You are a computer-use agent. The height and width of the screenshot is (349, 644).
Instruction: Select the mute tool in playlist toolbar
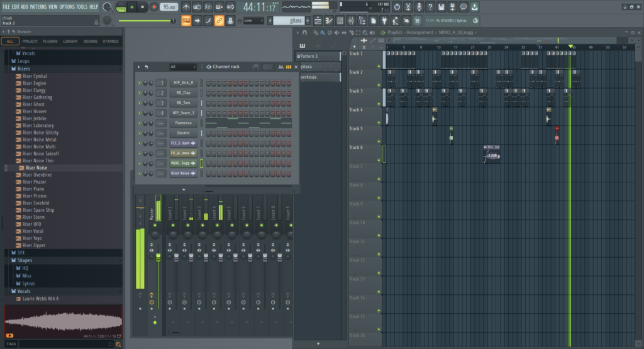pos(337,33)
